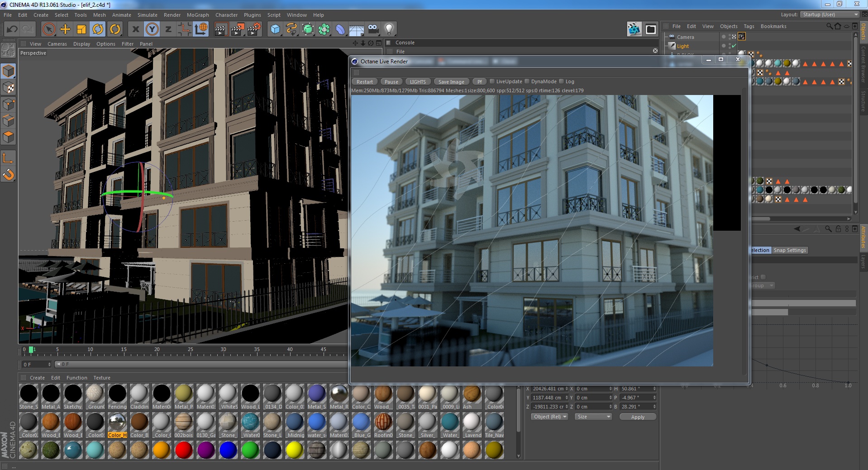Viewport: 868px width, 470px height.
Task: Click the Octane Live Render plugin icon
Action: click(634, 29)
